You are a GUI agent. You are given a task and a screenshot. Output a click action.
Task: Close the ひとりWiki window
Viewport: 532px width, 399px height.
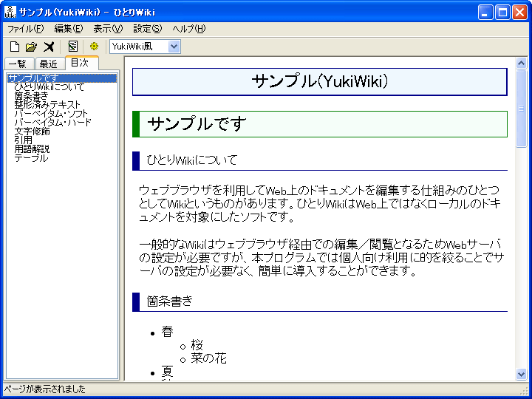[x=519, y=13]
